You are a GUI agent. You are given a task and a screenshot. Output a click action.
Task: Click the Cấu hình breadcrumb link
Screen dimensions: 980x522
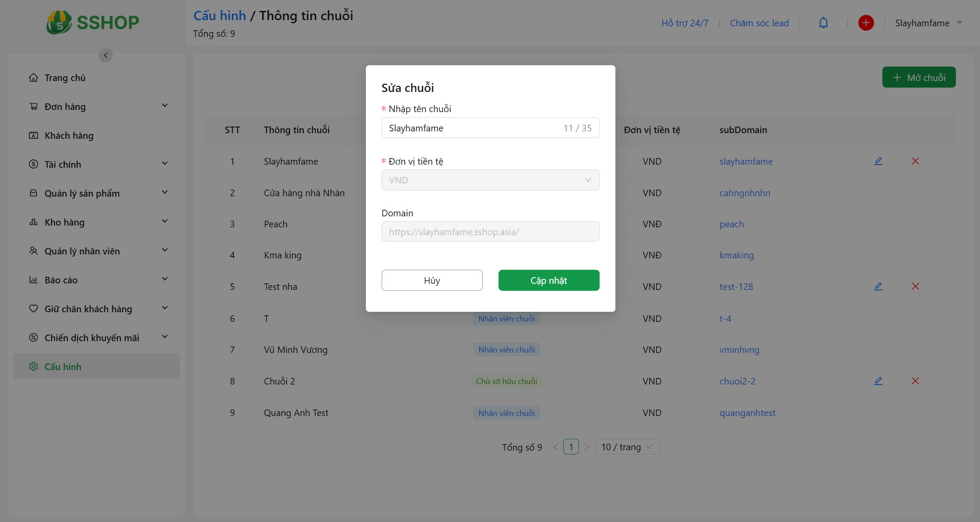220,15
